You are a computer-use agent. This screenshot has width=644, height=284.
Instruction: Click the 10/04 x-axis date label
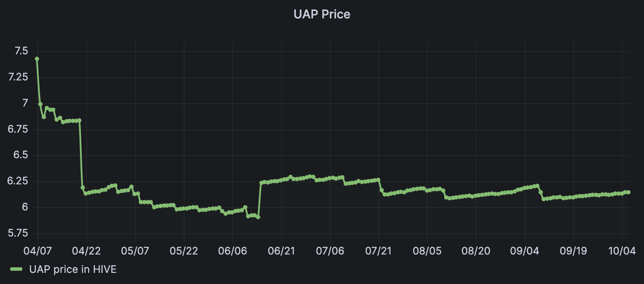pos(622,251)
